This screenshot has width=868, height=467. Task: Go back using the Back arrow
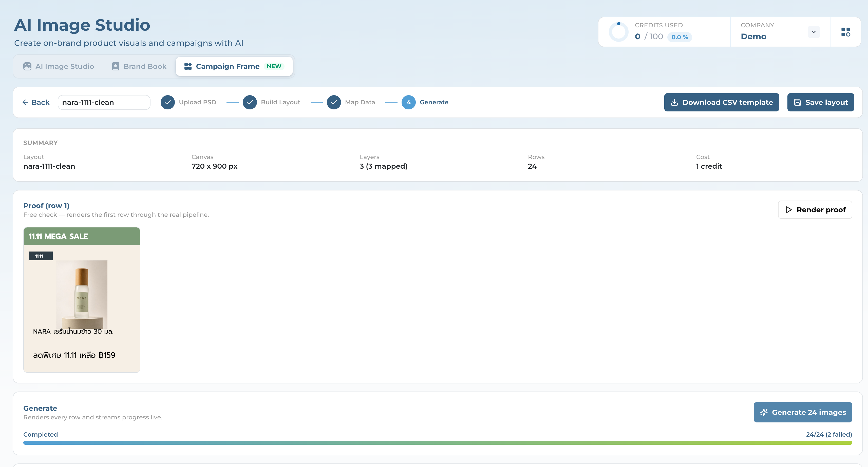click(x=36, y=102)
